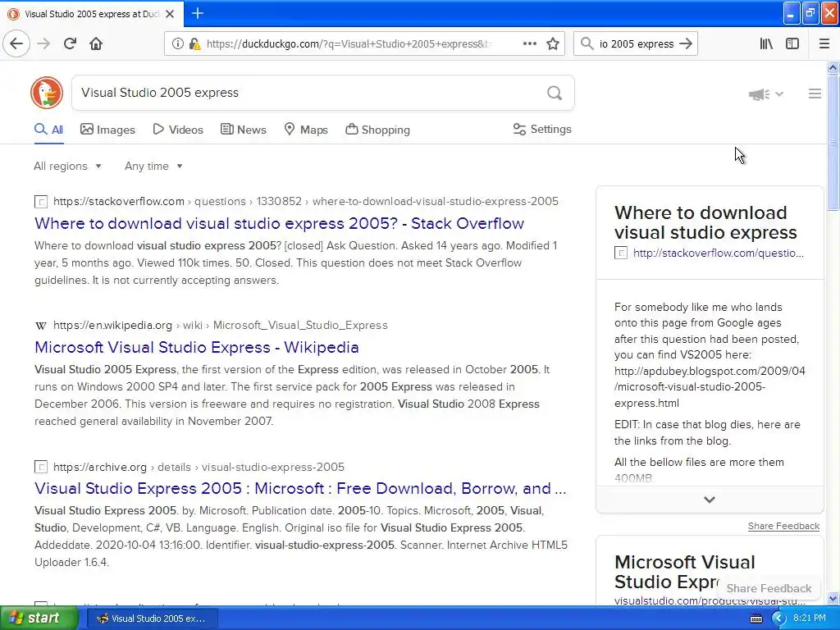The width and height of the screenshot is (840, 630).
Task: Expand the Stack Overflow answer card chevron
Action: (x=710, y=500)
